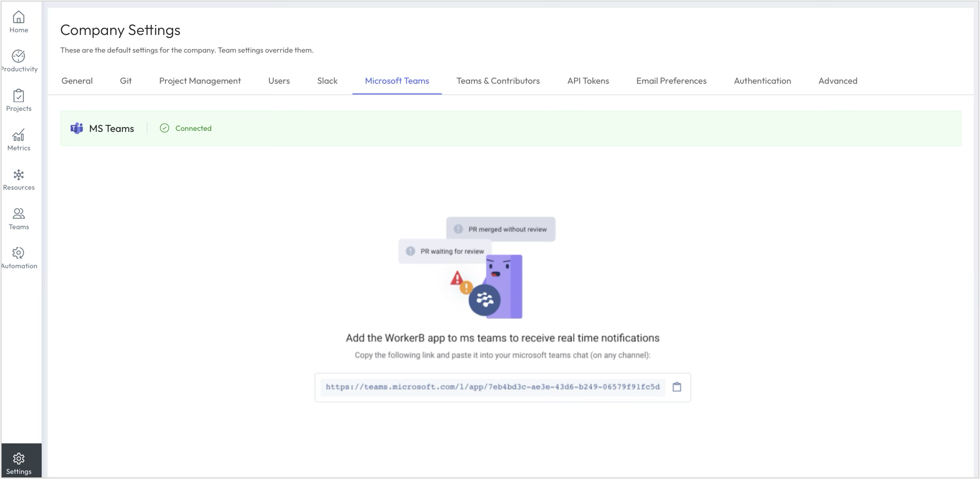
Task: Click the 'Add the WorkerB app' heading
Action: [x=503, y=338]
